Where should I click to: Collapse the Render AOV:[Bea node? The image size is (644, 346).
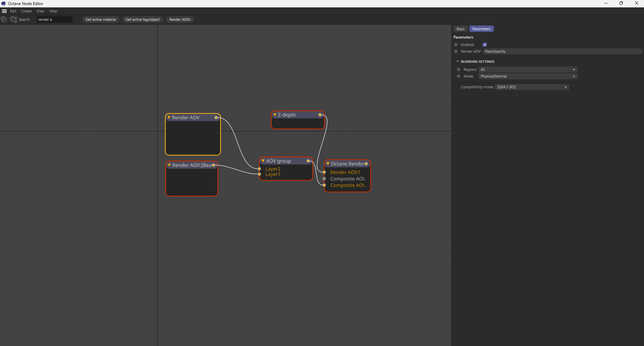coord(169,165)
